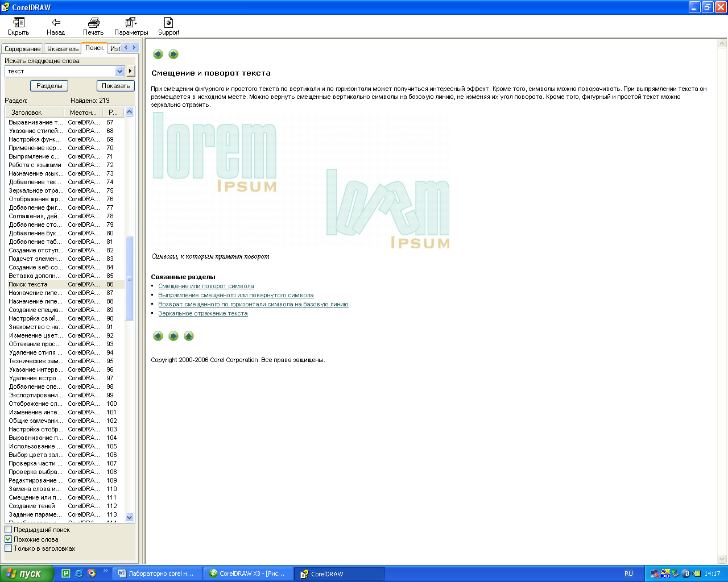Open the search words dropdown arrow
The image size is (728, 582).
tap(119, 71)
